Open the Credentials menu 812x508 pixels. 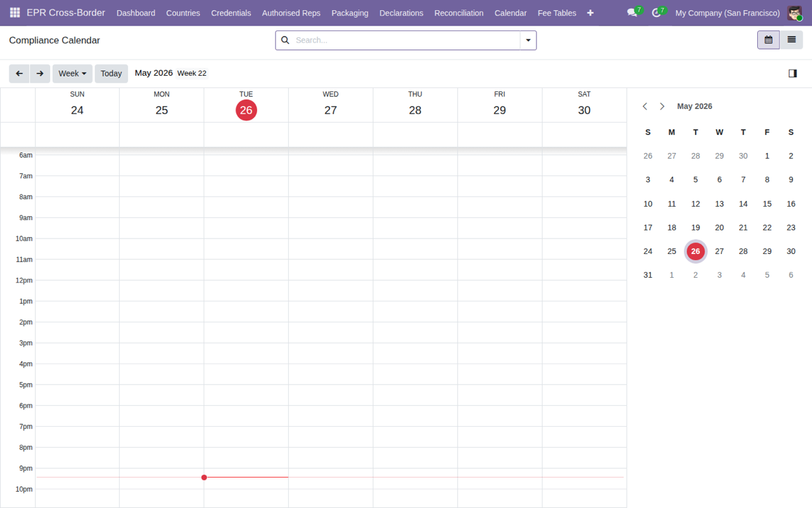[231, 13]
